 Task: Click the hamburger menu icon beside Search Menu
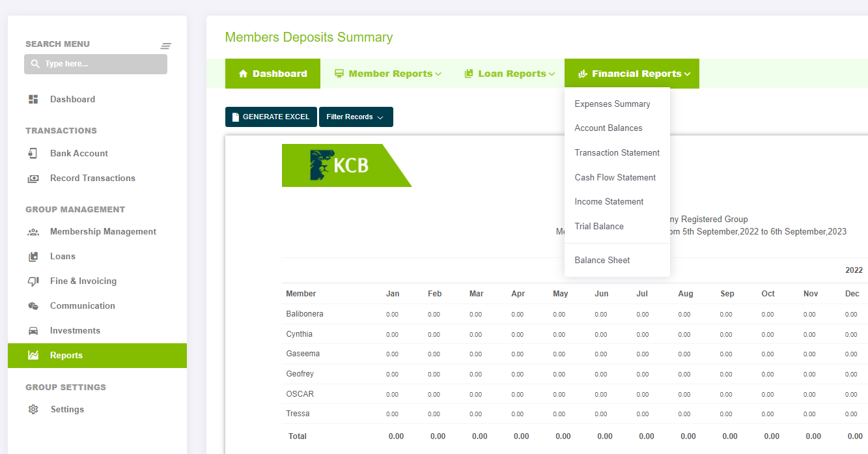pos(166,46)
